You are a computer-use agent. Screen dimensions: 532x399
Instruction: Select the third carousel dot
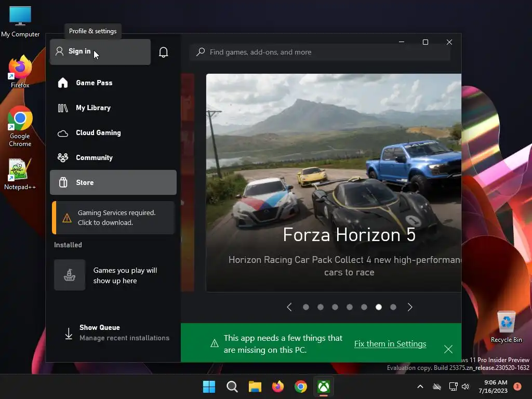[335, 307]
